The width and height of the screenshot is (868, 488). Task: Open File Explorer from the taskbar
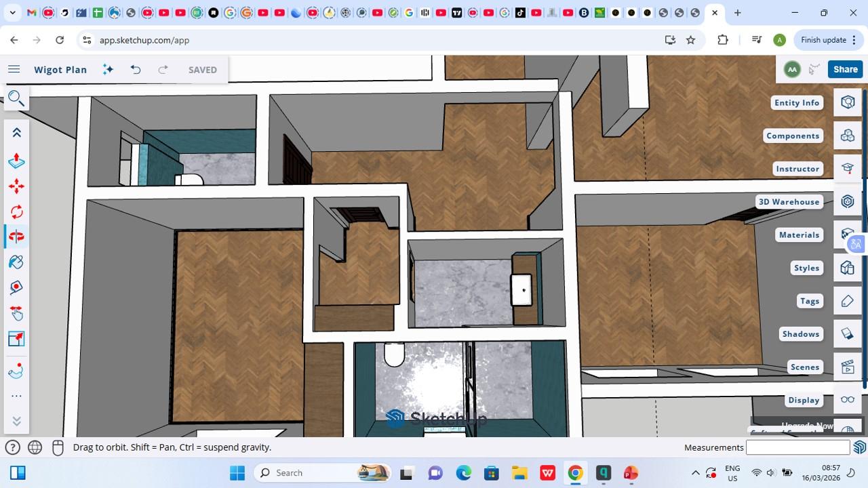coord(519,473)
